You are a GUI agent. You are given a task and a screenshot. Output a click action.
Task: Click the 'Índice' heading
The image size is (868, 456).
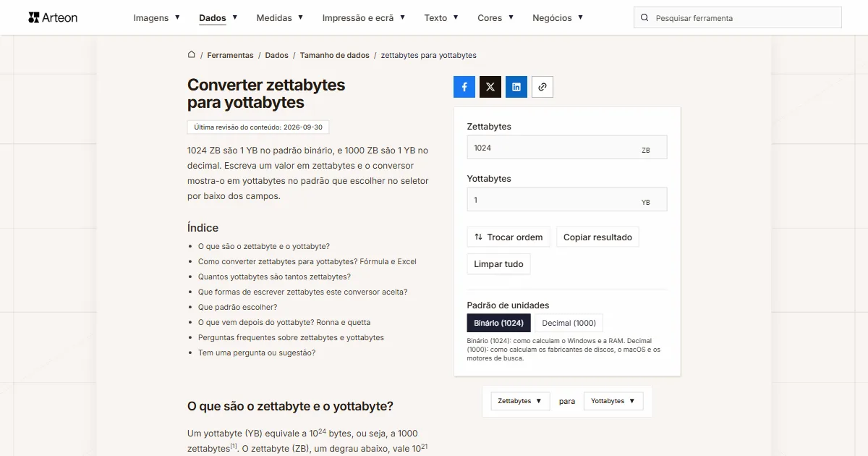point(203,228)
